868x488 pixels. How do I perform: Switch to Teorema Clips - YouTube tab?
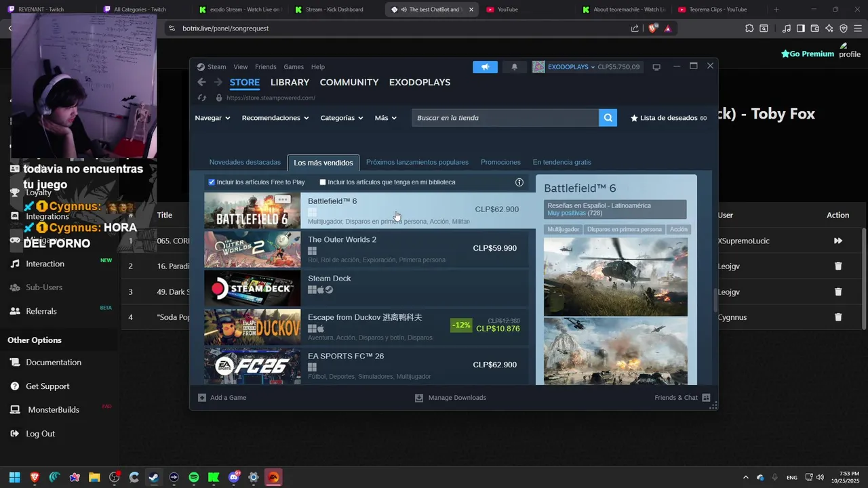tap(717, 9)
